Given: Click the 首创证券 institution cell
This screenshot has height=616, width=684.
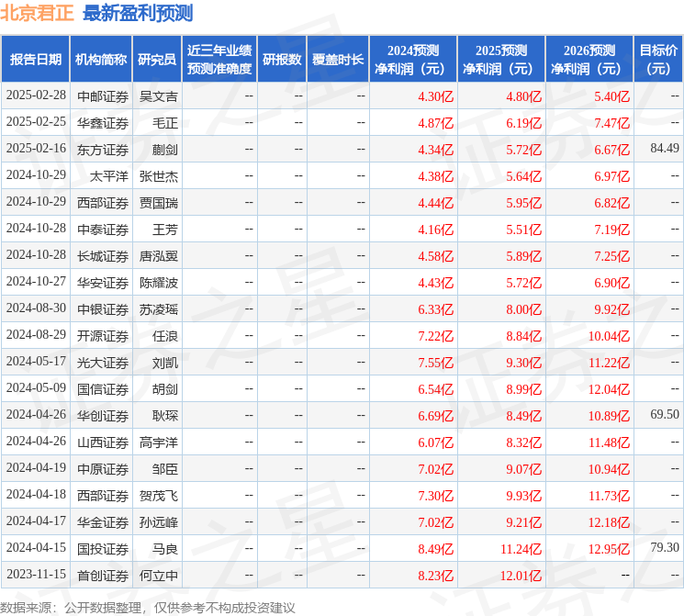Looking at the screenshot, I should [103, 576].
